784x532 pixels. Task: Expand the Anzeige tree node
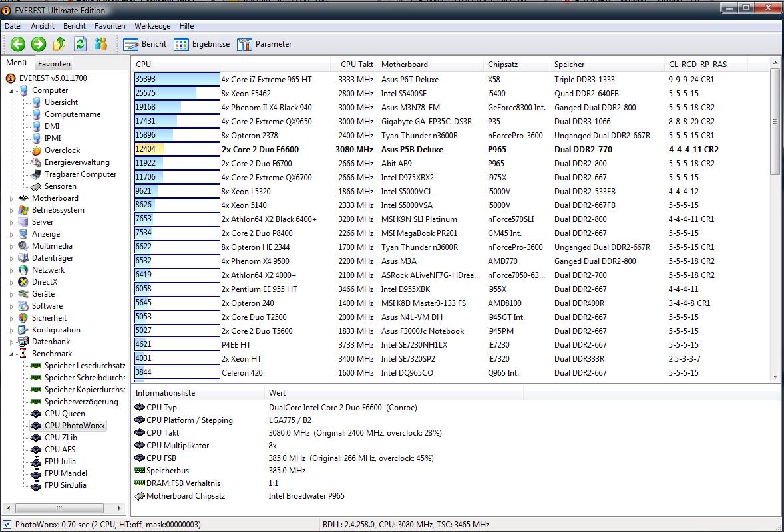pyautogui.click(x=11, y=234)
